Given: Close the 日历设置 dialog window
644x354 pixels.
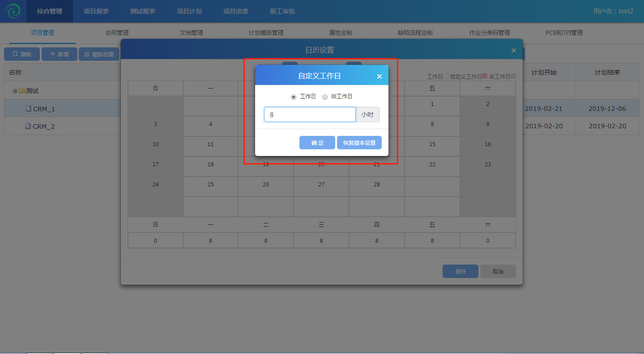Looking at the screenshot, I should (513, 51).
